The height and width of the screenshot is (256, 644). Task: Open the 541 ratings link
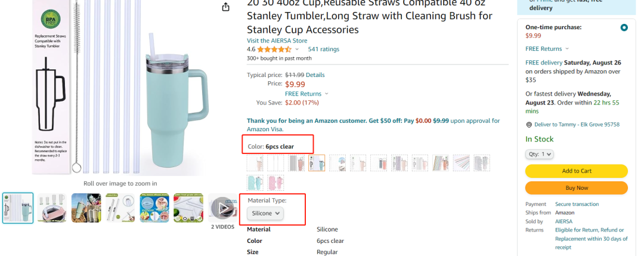click(x=323, y=50)
